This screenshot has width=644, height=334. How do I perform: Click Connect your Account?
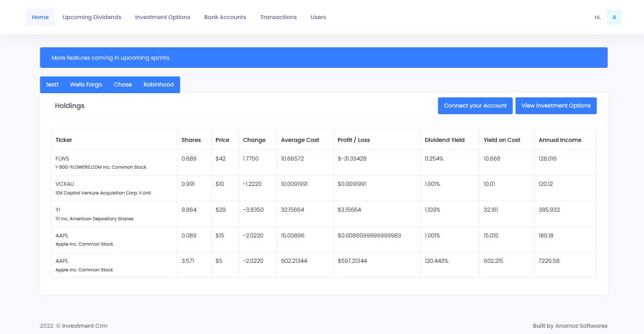point(475,106)
